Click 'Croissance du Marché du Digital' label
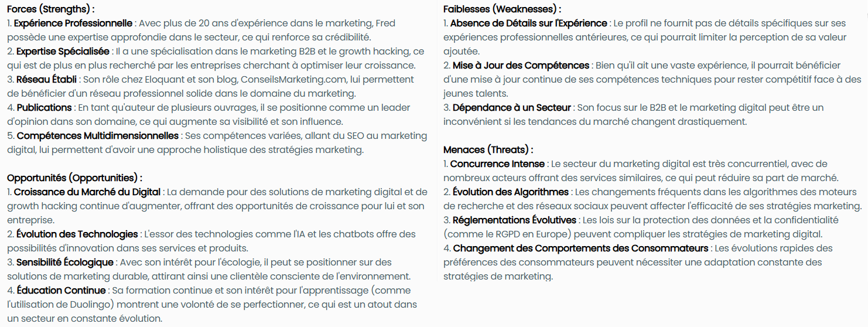868x327 pixels. [87, 192]
